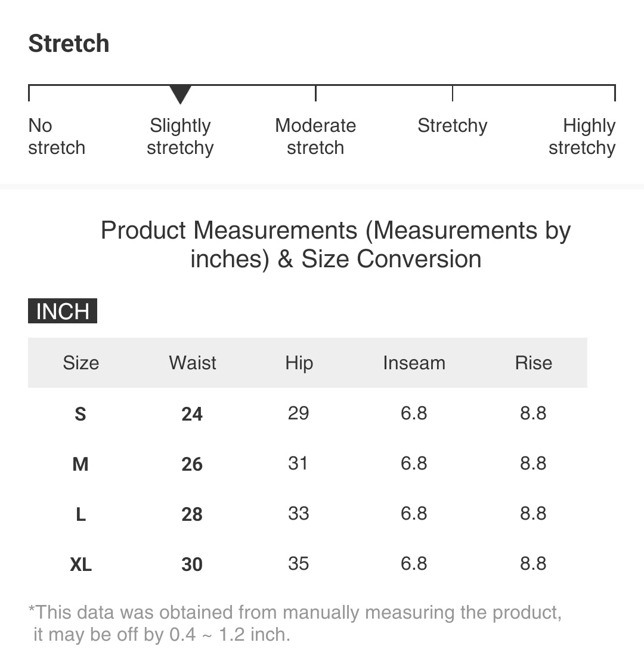Click the size L row label

point(81,514)
